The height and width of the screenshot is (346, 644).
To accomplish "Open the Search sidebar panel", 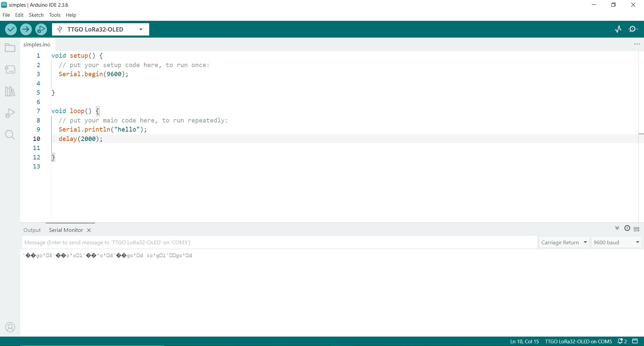I will 10,135.
